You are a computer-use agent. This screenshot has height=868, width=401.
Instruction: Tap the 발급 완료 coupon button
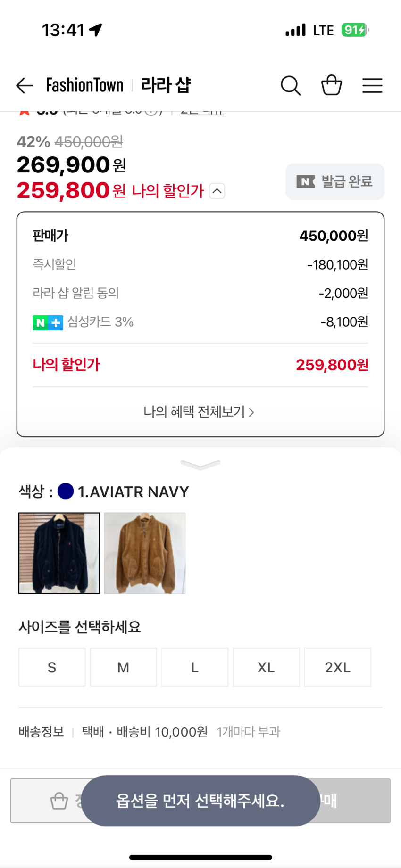334,181
